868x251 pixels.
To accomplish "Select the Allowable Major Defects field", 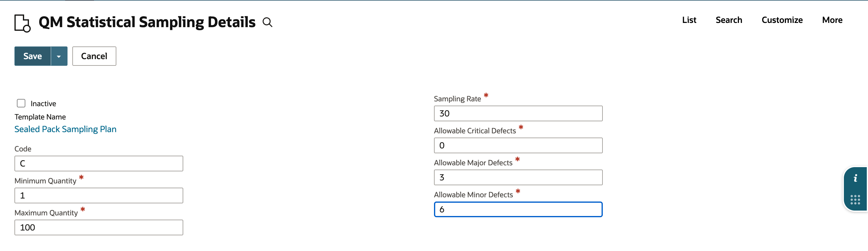I will click(x=518, y=177).
